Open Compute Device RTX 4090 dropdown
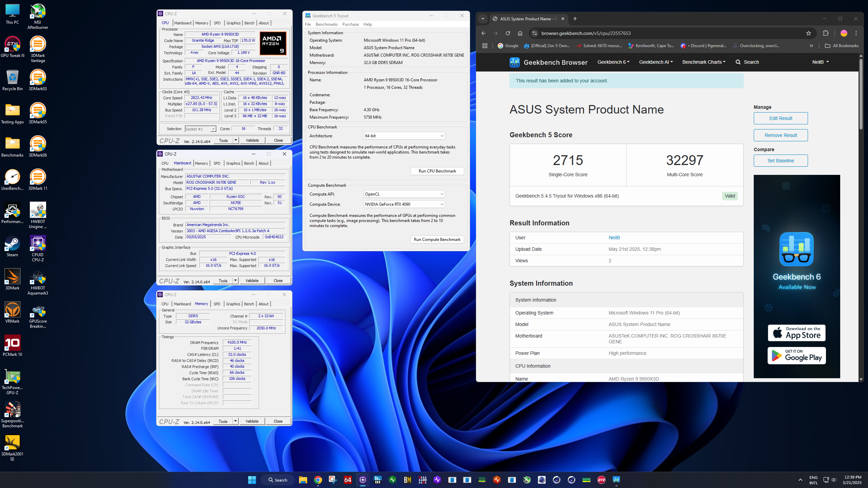The height and width of the screenshot is (488, 868). coord(404,204)
